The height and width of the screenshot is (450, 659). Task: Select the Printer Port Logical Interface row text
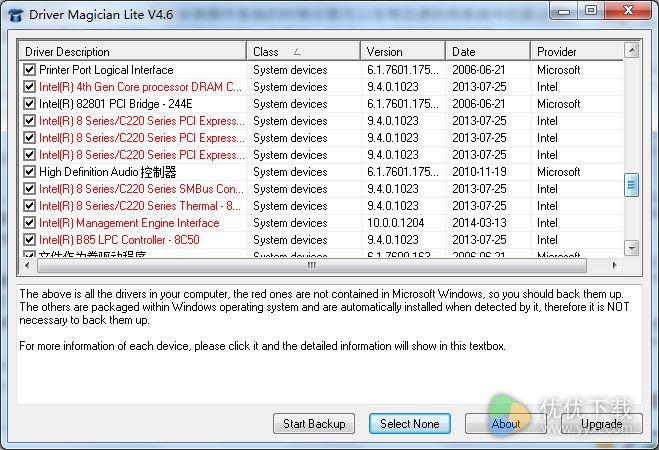coord(106,69)
